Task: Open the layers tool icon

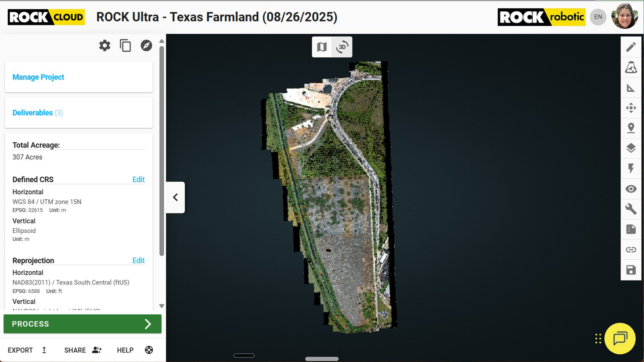Action: click(631, 148)
